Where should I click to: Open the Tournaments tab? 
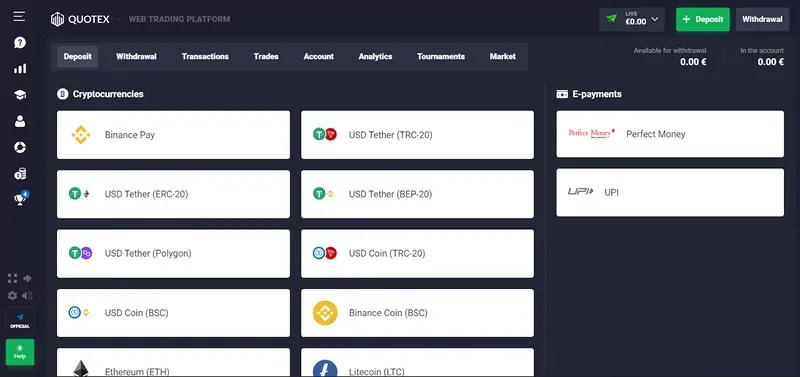(441, 57)
